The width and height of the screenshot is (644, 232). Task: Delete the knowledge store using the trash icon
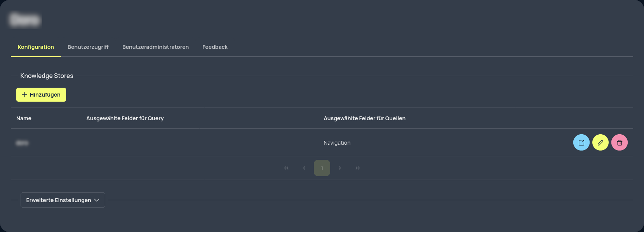620,142
